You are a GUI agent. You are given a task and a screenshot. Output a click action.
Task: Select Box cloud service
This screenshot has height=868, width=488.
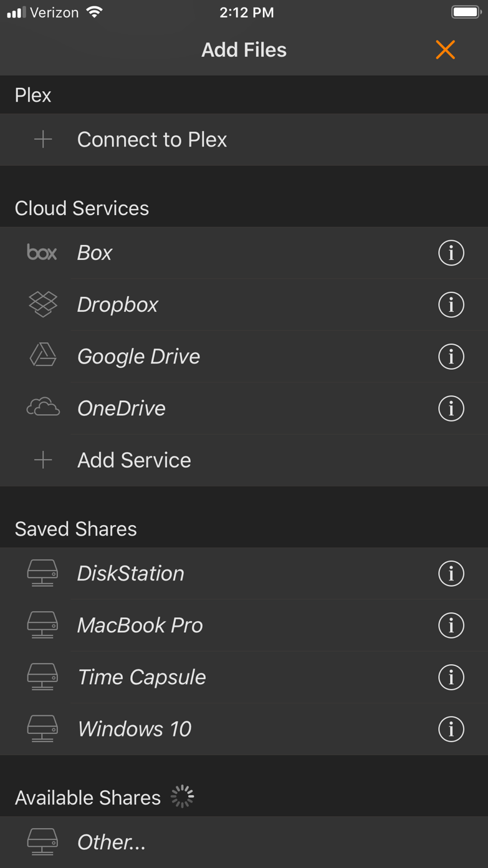pos(95,253)
